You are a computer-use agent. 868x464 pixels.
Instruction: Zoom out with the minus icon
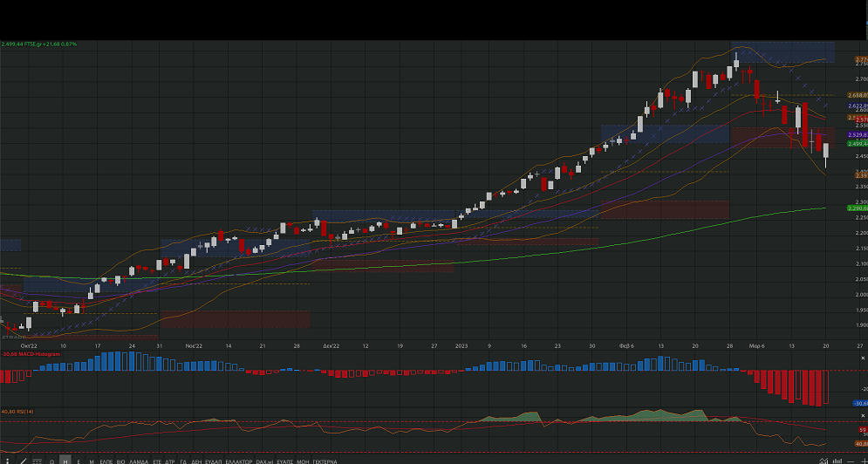tap(851, 461)
